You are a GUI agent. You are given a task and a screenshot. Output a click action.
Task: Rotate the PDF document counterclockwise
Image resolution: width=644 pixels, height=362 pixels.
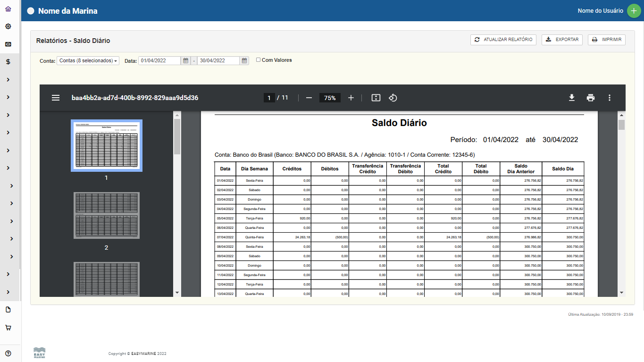coord(393,98)
